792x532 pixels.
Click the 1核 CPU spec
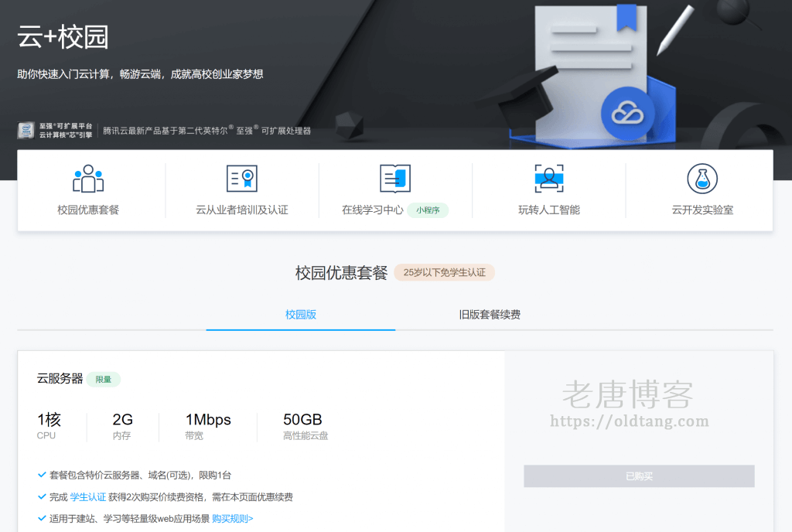[x=49, y=426]
